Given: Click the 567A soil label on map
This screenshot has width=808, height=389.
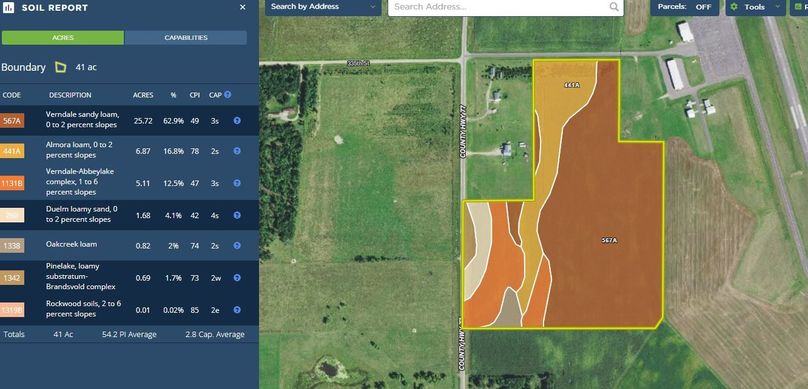Looking at the screenshot, I should pyautogui.click(x=609, y=240).
